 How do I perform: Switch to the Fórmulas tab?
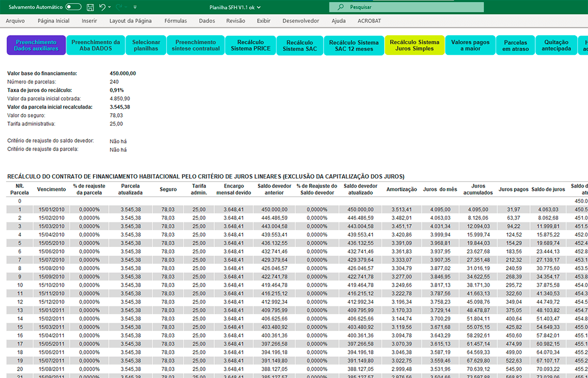[175, 21]
